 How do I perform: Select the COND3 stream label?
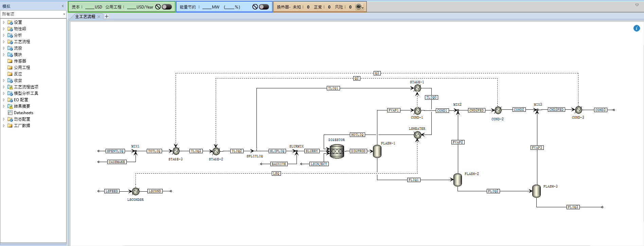pyautogui.click(x=601, y=110)
